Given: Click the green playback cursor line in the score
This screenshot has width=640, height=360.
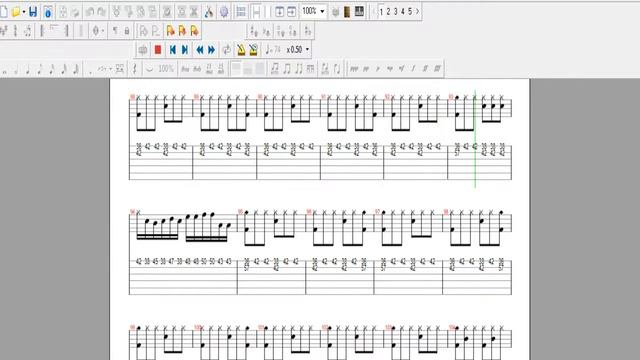Looking at the screenshot, I should pos(475,139).
